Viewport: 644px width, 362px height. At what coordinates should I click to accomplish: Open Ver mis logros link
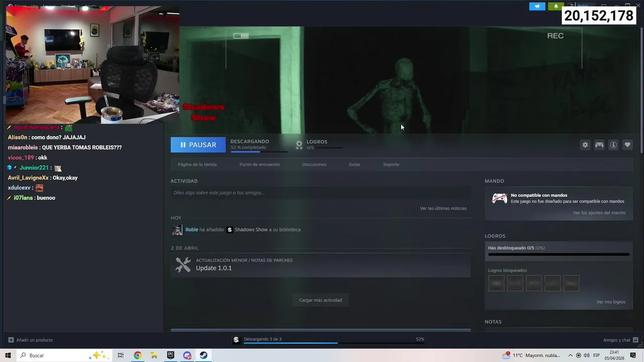point(611,302)
